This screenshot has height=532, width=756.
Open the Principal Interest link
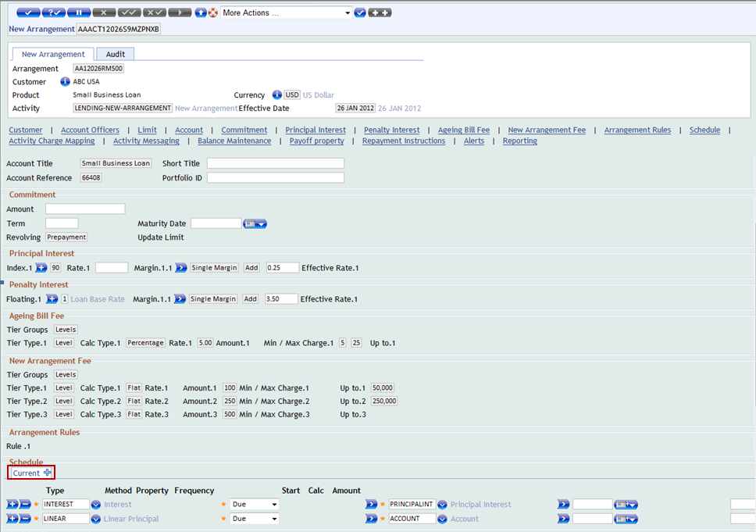pos(316,130)
